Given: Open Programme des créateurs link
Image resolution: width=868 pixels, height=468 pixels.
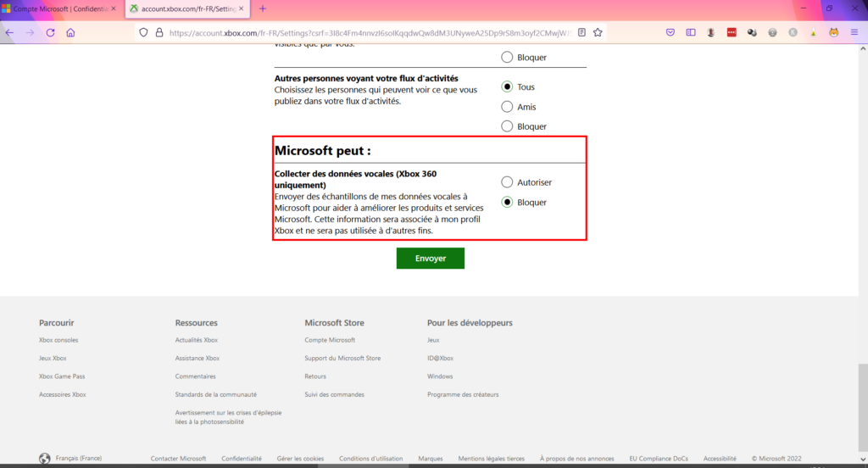Looking at the screenshot, I should tap(463, 395).
